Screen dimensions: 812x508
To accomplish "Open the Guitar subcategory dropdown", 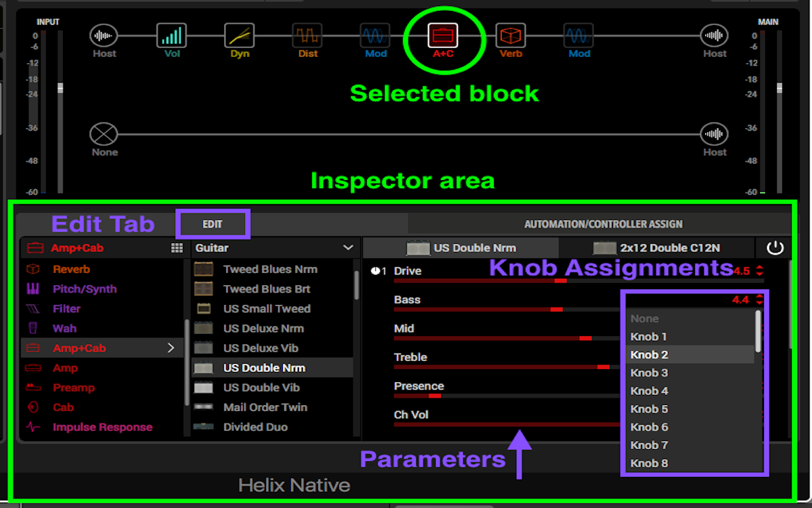I will tap(274, 248).
